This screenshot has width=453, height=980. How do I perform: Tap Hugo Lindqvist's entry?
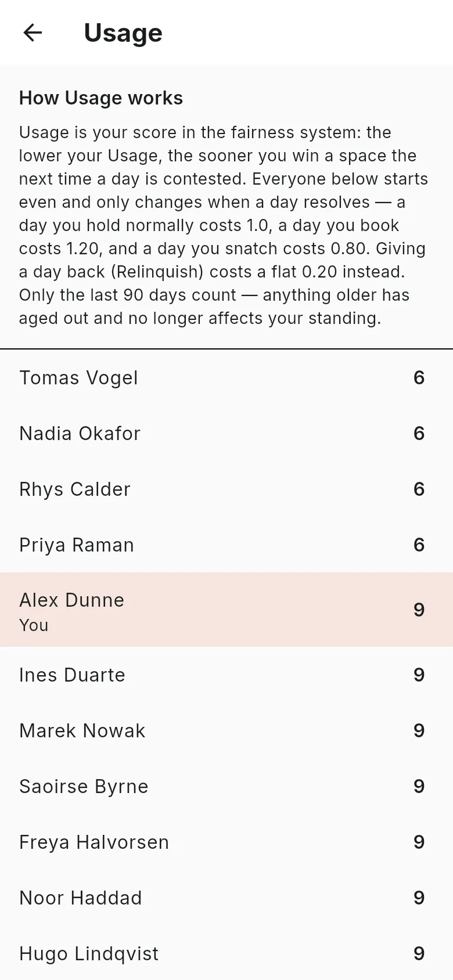coord(227,953)
